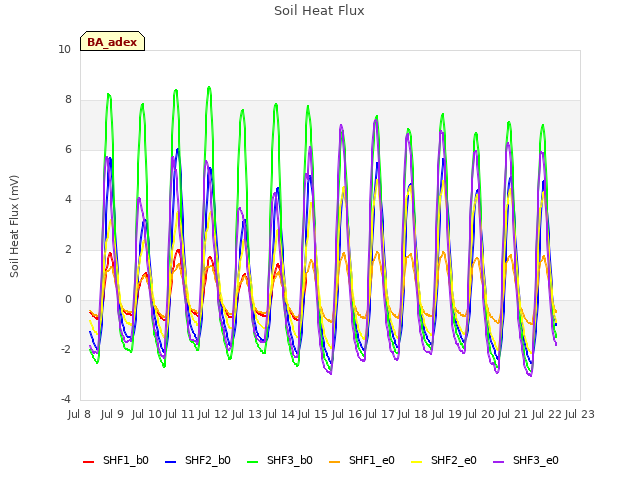Click the Jul 16 x-axis label
The image size is (640, 480).
347,414
